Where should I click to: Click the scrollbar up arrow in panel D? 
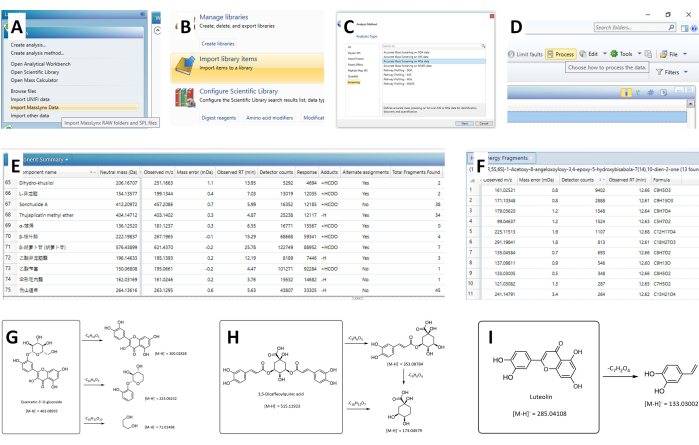click(691, 103)
